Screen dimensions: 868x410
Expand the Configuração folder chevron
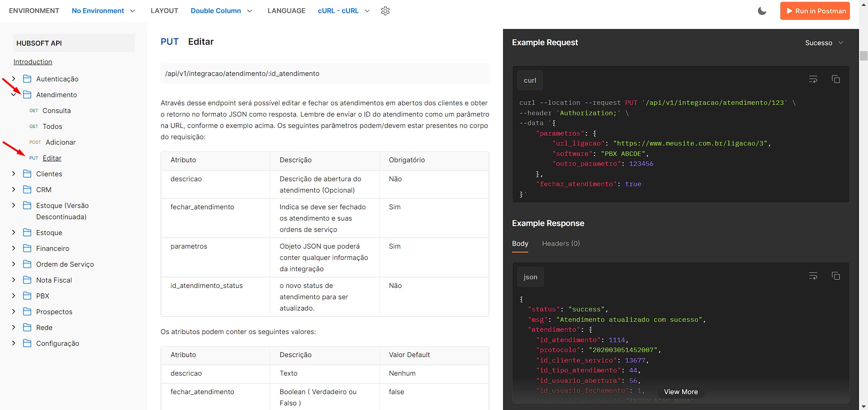pyautogui.click(x=14, y=343)
